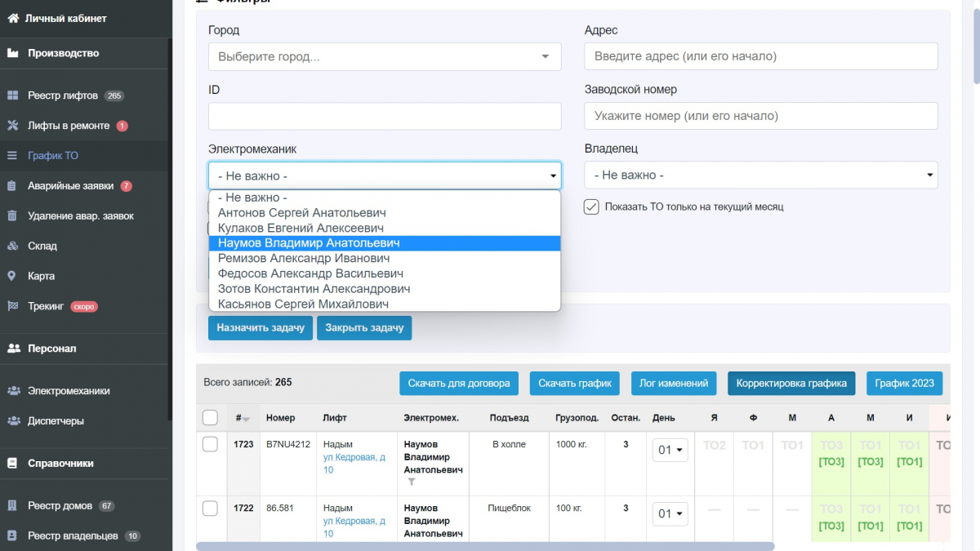Click the Карта map pin icon
Image resolution: width=980 pixels, height=551 pixels.
click(12, 276)
